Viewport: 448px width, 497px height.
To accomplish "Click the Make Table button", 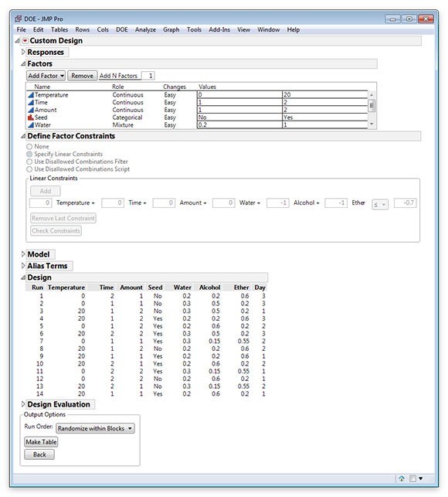I will pos(41,442).
